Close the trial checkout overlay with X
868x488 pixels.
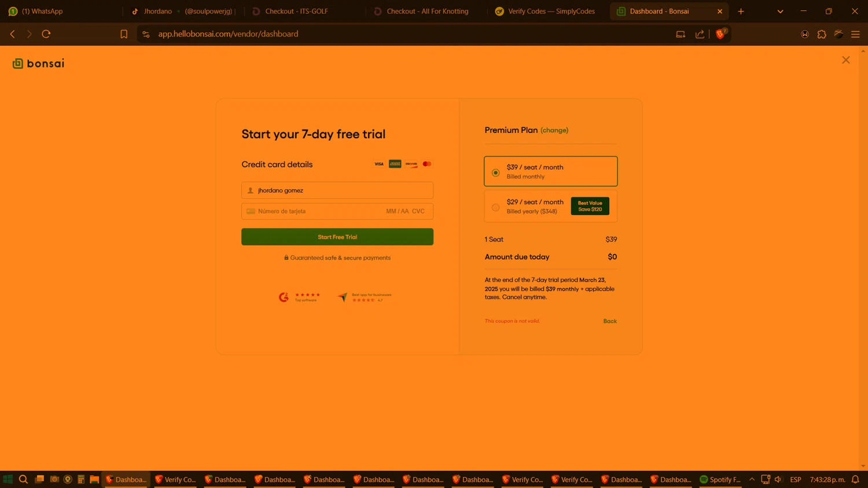[x=845, y=60]
